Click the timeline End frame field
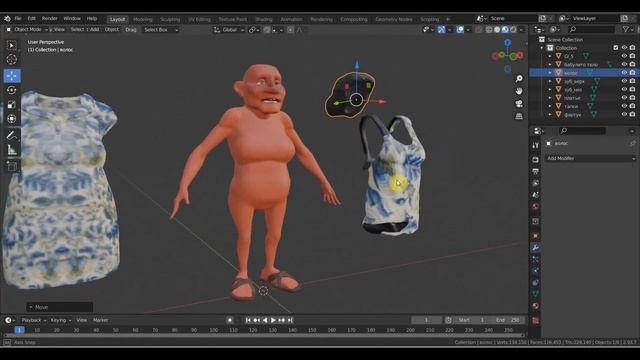 pos(508,320)
